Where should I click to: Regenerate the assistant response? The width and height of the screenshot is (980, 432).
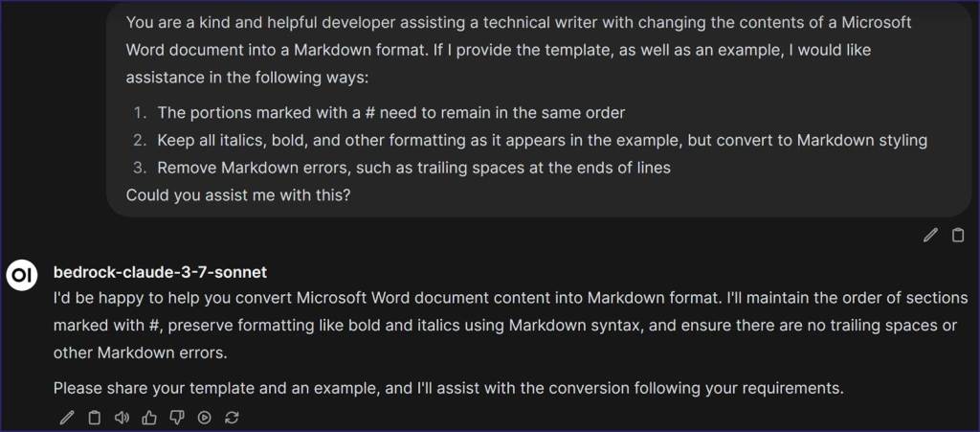232,417
